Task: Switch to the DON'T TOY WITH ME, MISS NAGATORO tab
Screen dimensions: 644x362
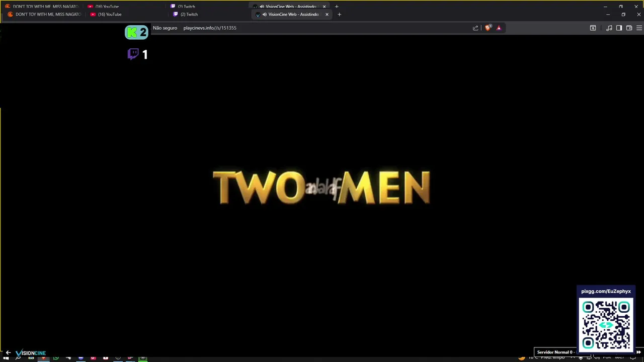Action: pos(44,14)
